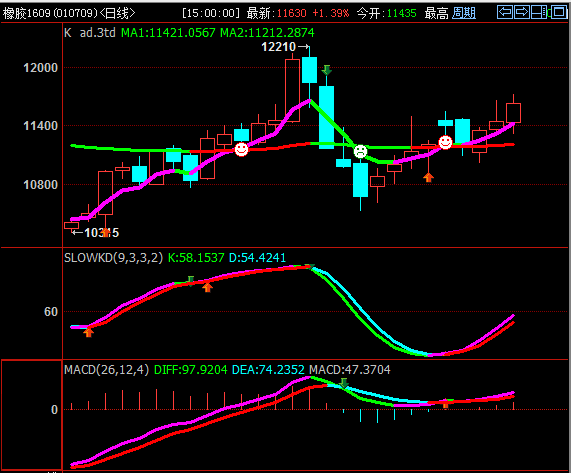Click green down arrow on MACD crossover
The width and height of the screenshot is (571, 473).
343,383
